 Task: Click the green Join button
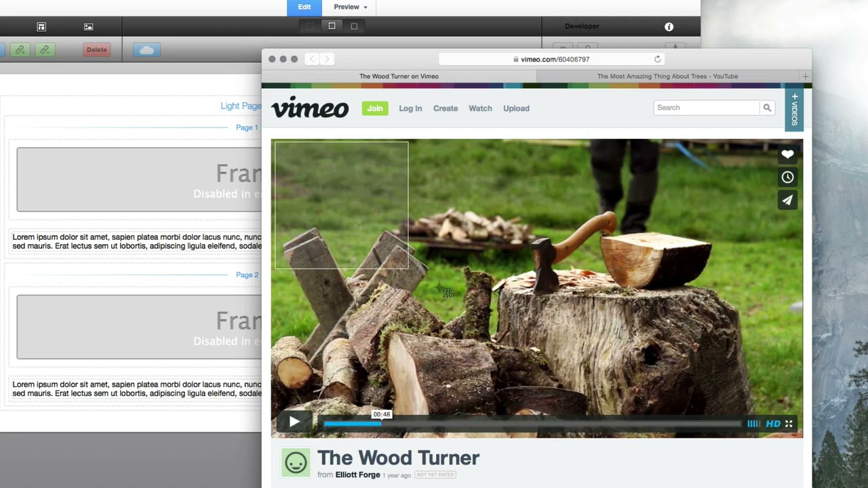(375, 108)
